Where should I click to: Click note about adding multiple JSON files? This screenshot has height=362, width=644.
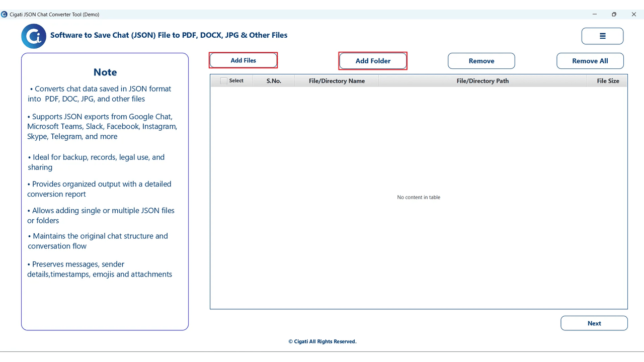[101, 215]
